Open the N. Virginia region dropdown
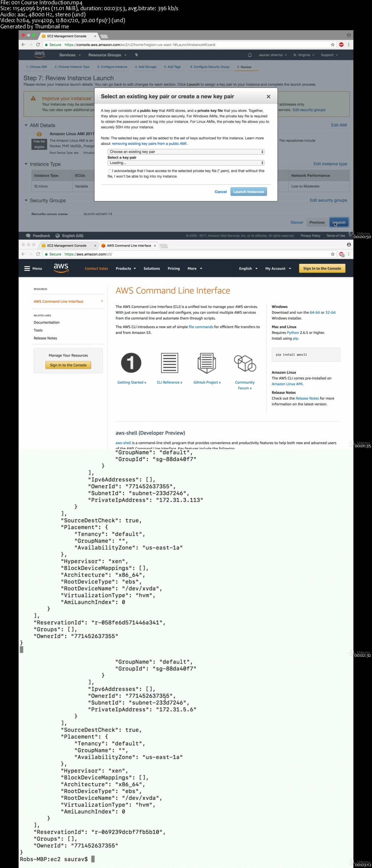This screenshot has width=372, height=868. [304, 55]
